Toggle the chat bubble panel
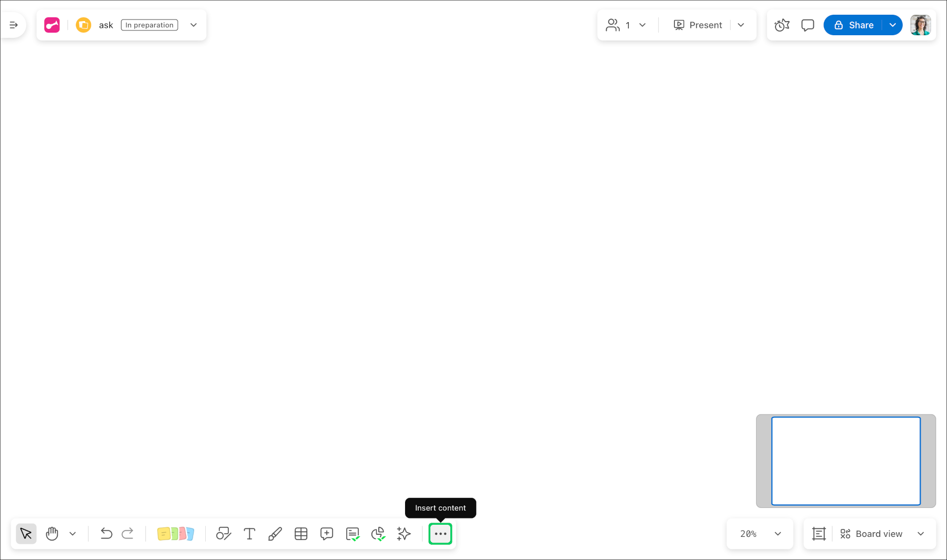The image size is (947, 560). (808, 25)
